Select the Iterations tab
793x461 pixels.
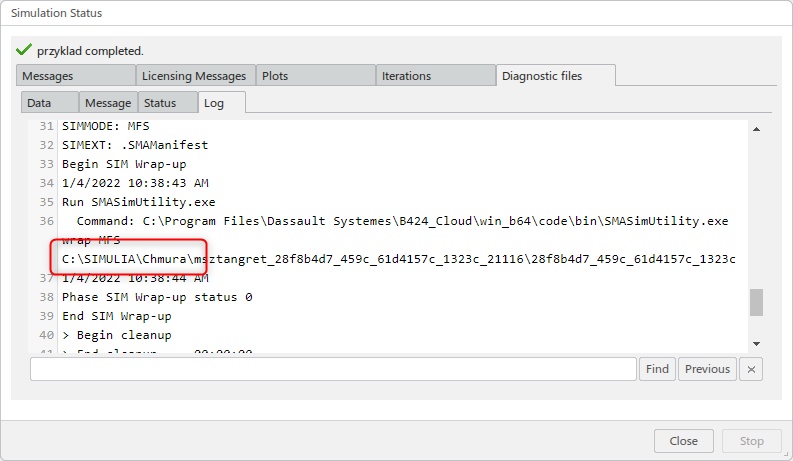point(435,76)
